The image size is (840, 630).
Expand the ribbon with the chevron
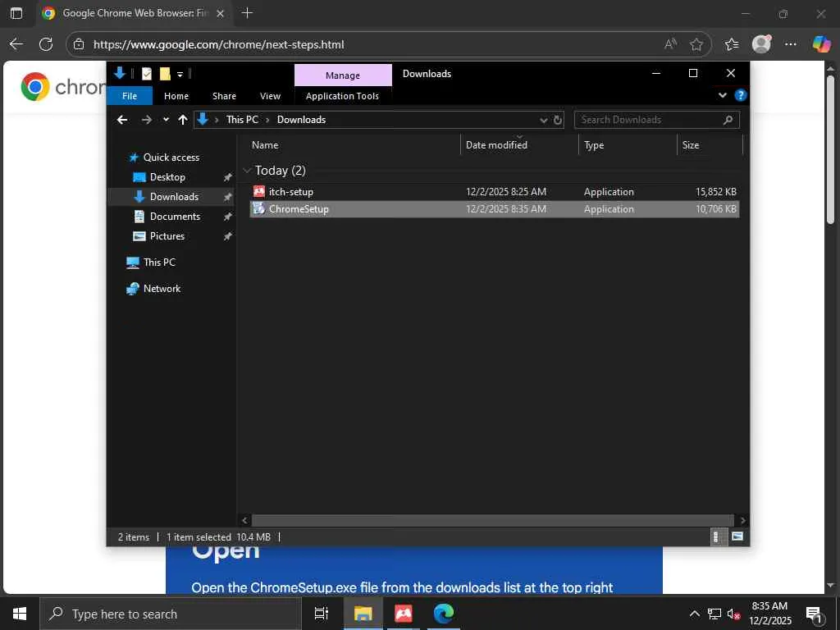(x=722, y=95)
